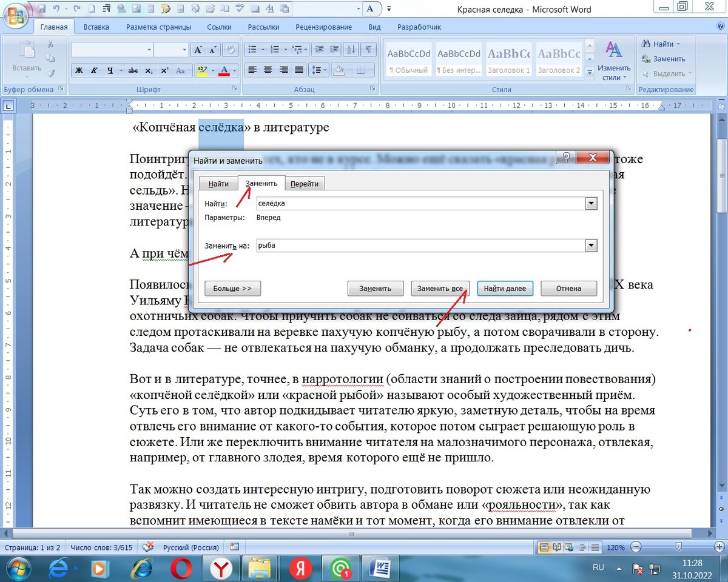728x582 pixels.
Task: Switch to 'Найти' tab in the dialog
Action: 218,184
